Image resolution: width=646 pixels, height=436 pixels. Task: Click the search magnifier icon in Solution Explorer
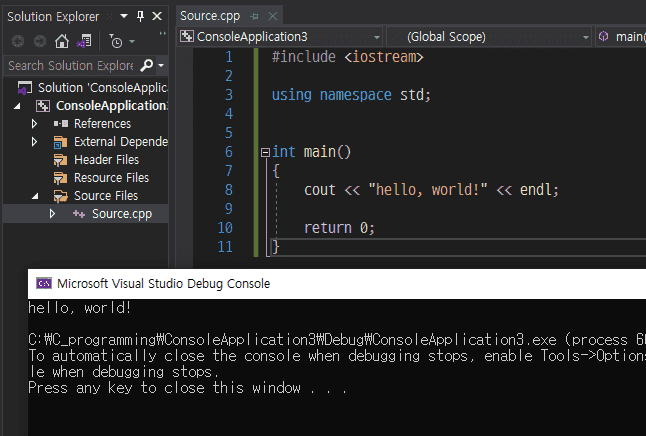click(147, 65)
